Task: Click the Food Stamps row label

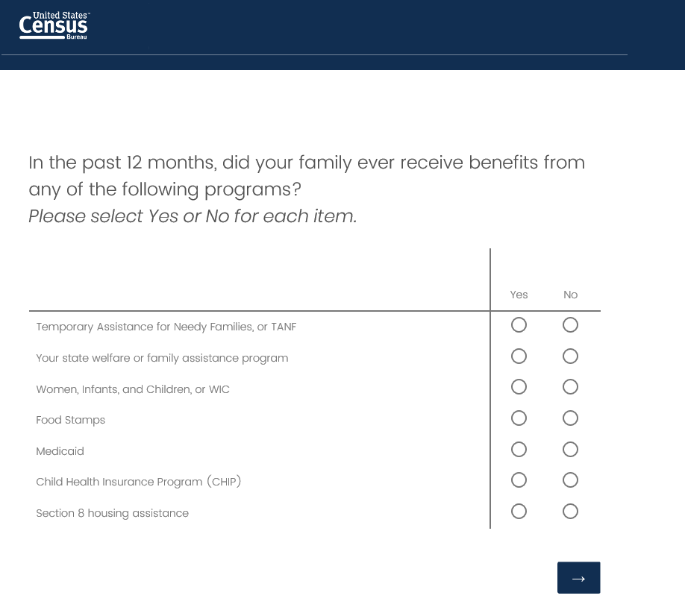Action: coord(71,421)
